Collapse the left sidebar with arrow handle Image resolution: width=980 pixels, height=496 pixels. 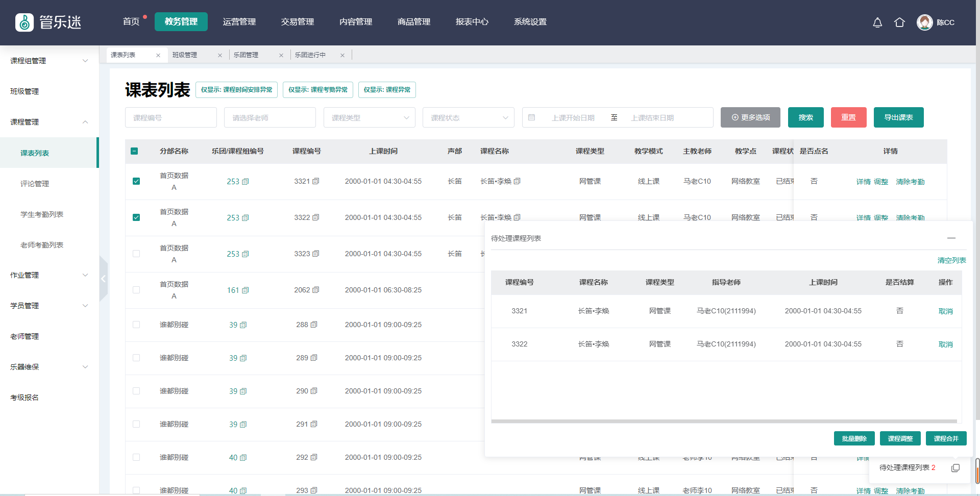(x=103, y=279)
